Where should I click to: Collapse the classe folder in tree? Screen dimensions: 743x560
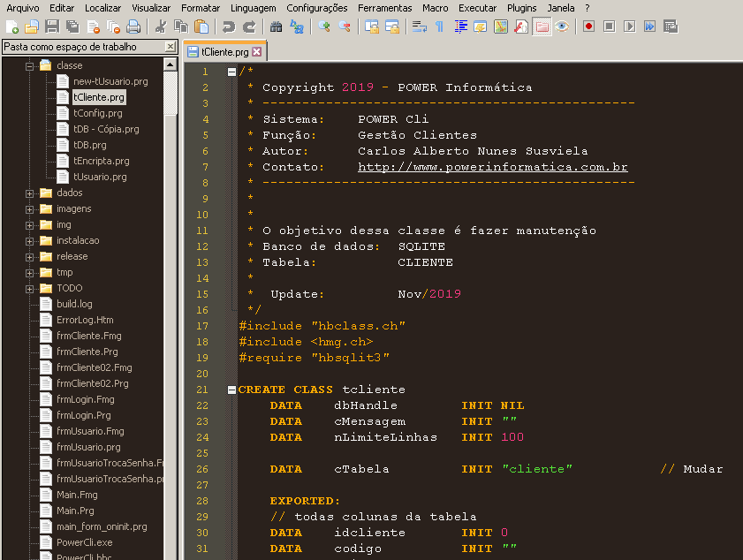click(x=29, y=66)
